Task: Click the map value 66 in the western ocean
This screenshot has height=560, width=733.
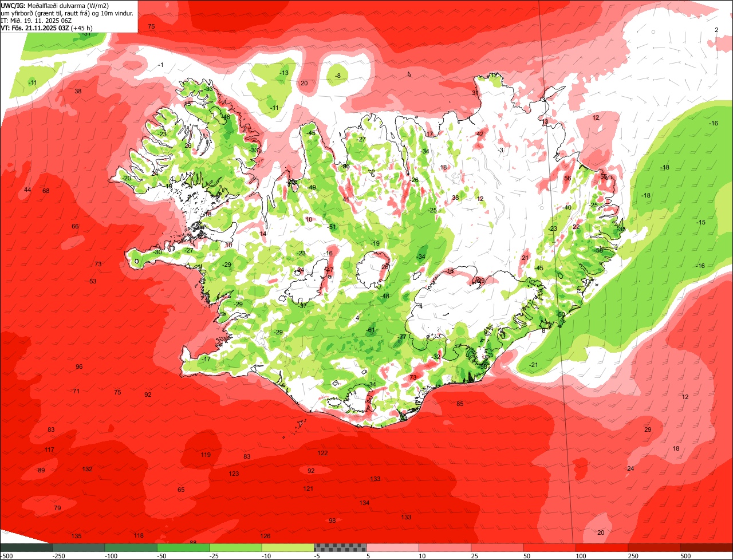Action: tap(75, 226)
